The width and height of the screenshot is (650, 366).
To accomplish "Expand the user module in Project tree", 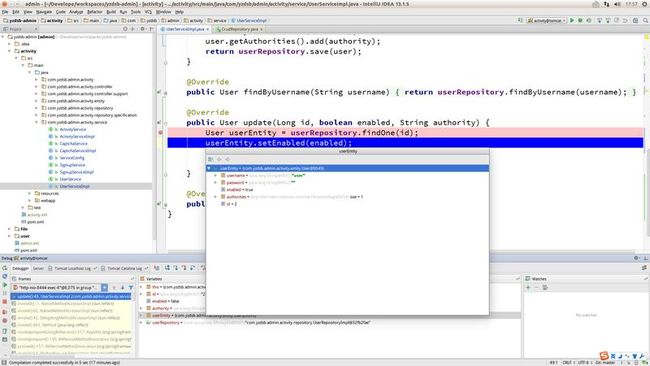I will pos(10,236).
